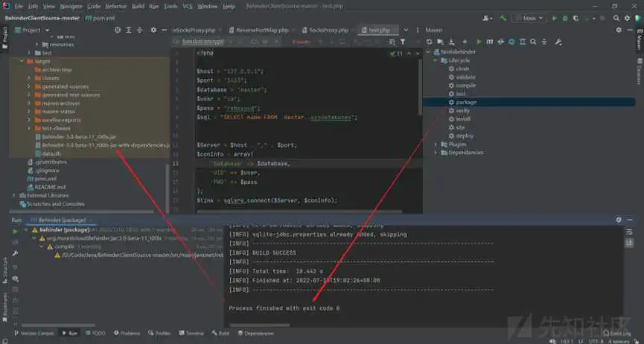644x344 pixels.
Task: Click rerun green arrow in Run panel
Action: point(14,232)
